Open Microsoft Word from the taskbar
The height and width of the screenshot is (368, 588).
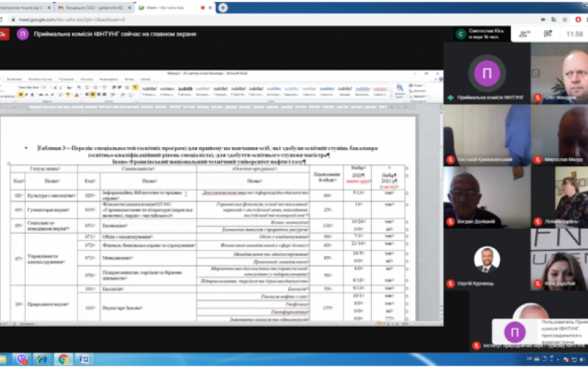pyautogui.click(x=84, y=359)
